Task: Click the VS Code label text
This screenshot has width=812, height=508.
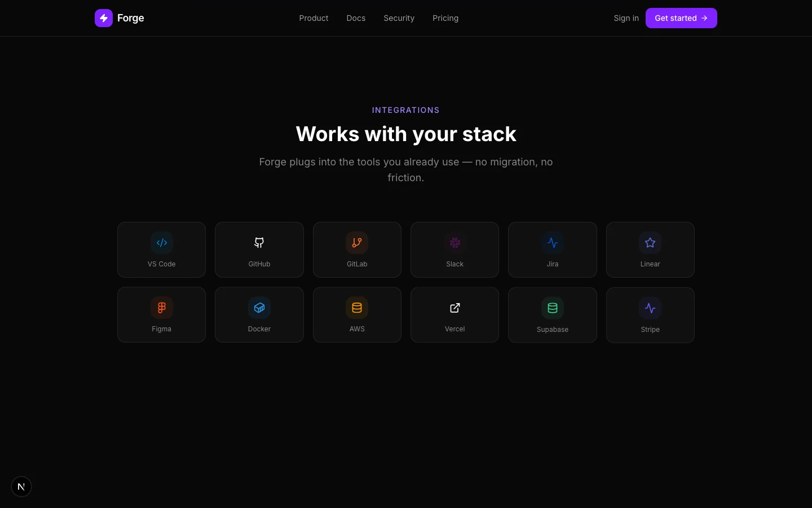Action: click(x=162, y=264)
